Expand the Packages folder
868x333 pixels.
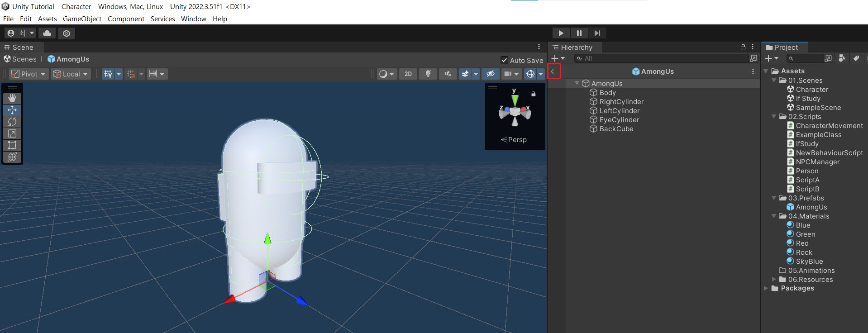766,288
